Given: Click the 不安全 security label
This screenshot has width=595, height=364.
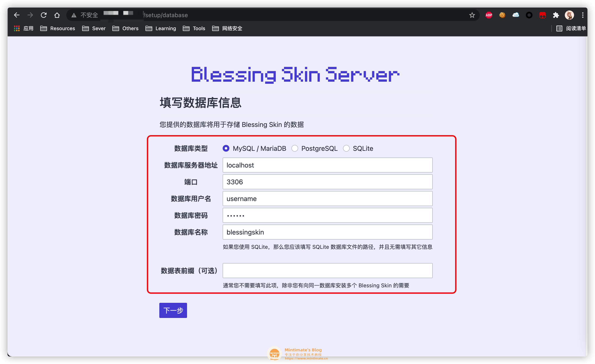Looking at the screenshot, I should coord(89,15).
